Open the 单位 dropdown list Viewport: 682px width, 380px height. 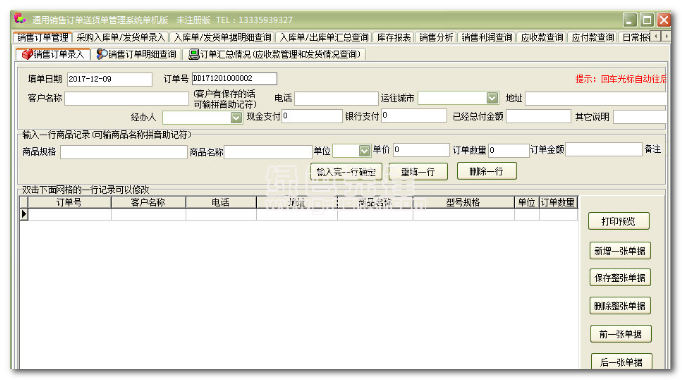click(x=364, y=150)
